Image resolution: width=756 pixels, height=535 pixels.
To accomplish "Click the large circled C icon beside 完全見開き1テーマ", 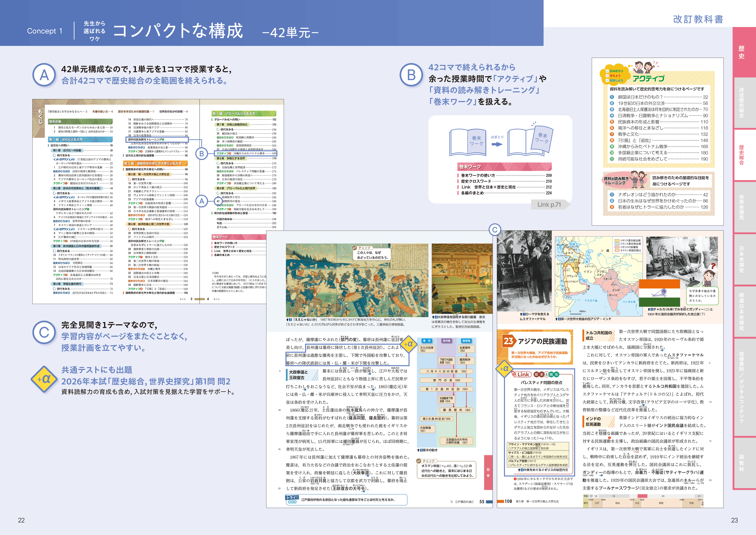I will click(x=44, y=332).
